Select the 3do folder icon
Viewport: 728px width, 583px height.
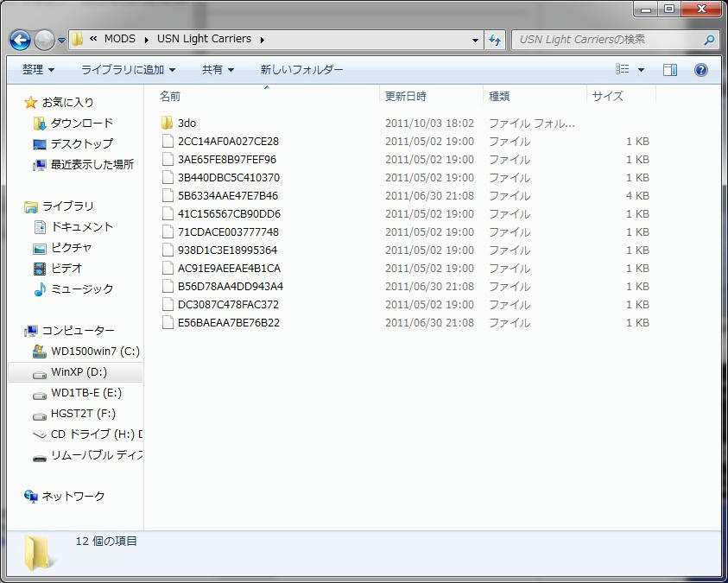click(x=168, y=123)
